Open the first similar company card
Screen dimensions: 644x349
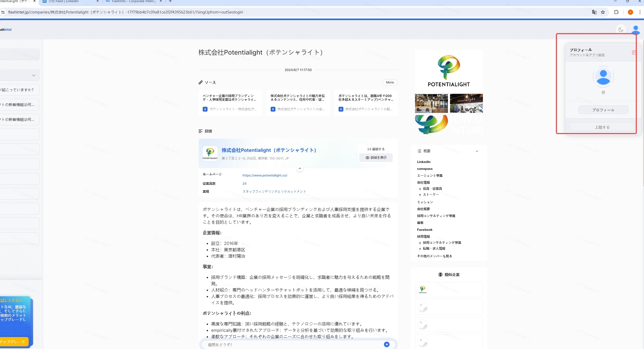click(449, 290)
